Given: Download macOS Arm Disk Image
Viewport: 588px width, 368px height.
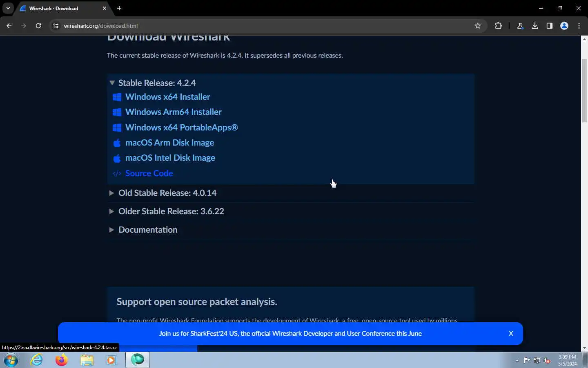Looking at the screenshot, I should (170, 143).
